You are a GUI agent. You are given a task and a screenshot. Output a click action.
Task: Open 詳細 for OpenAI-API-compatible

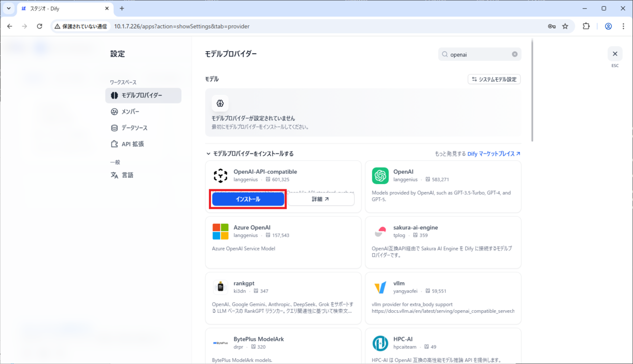pyautogui.click(x=320, y=199)
